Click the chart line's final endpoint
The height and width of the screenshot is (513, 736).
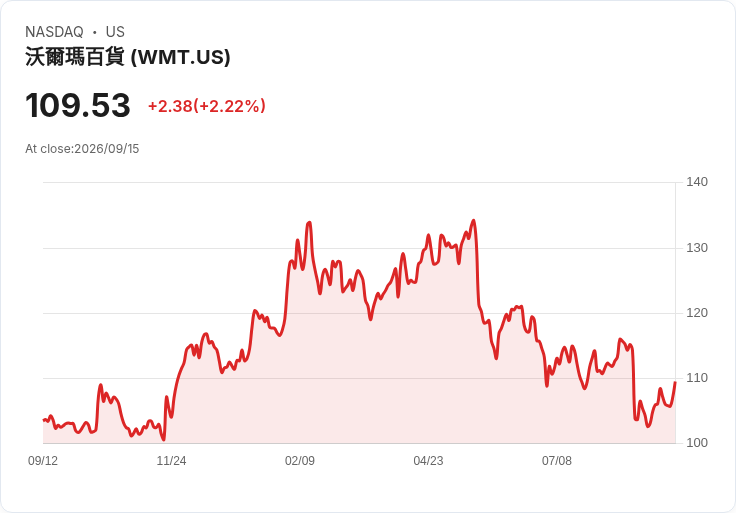(675, 383)
